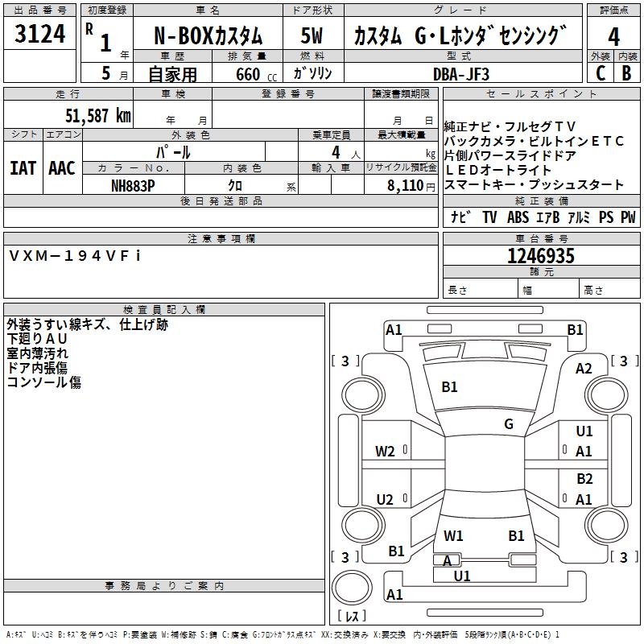Select the mileage value 51,587 km
Image resolution: width=644 pixels, height=644 pixels.
coord(98,116)
